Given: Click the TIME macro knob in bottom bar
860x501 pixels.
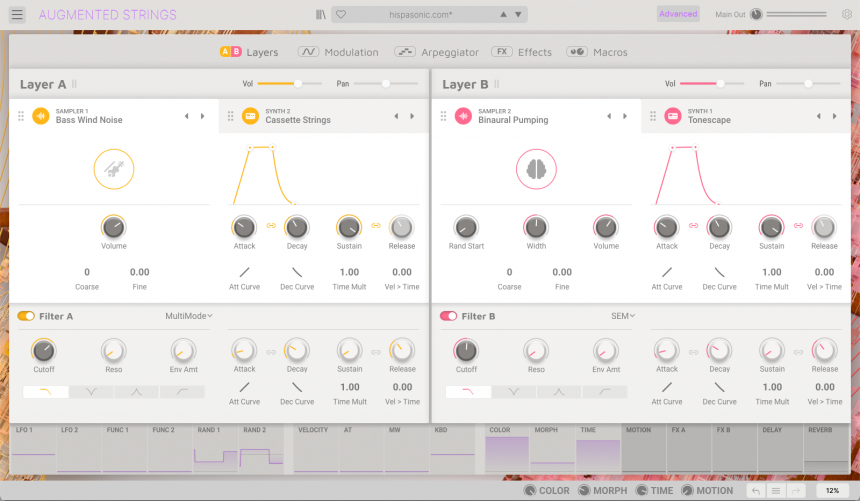Looking at the screenshot, I should click(642, 491).
